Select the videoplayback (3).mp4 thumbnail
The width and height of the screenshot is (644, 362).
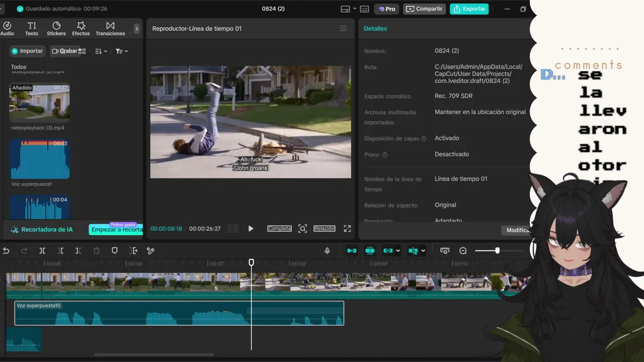[40, 103]
